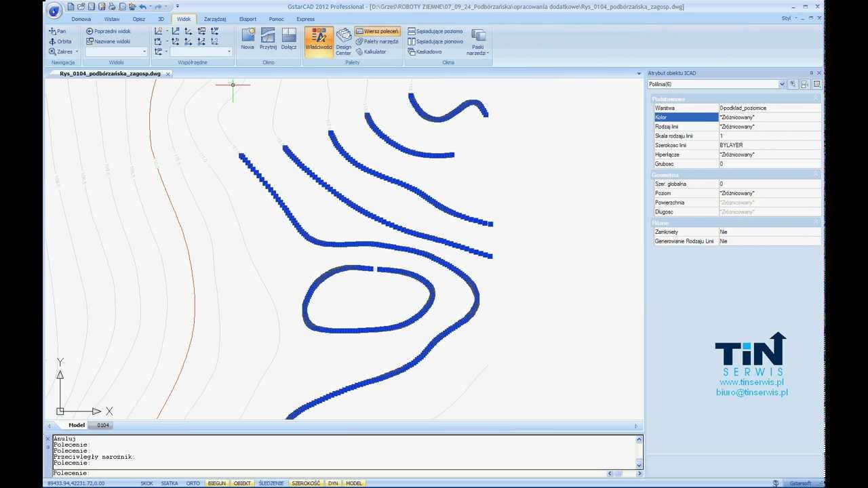Click the Przytnij viewport icon
The width and height of the screenshot is (868, 488).
pyautogui.click(x=268, y=39)
